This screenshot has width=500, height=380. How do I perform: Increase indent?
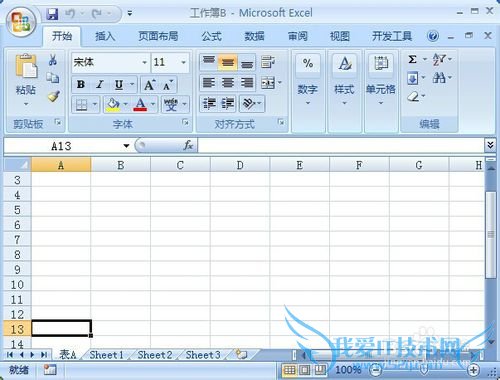click(228, 104)
